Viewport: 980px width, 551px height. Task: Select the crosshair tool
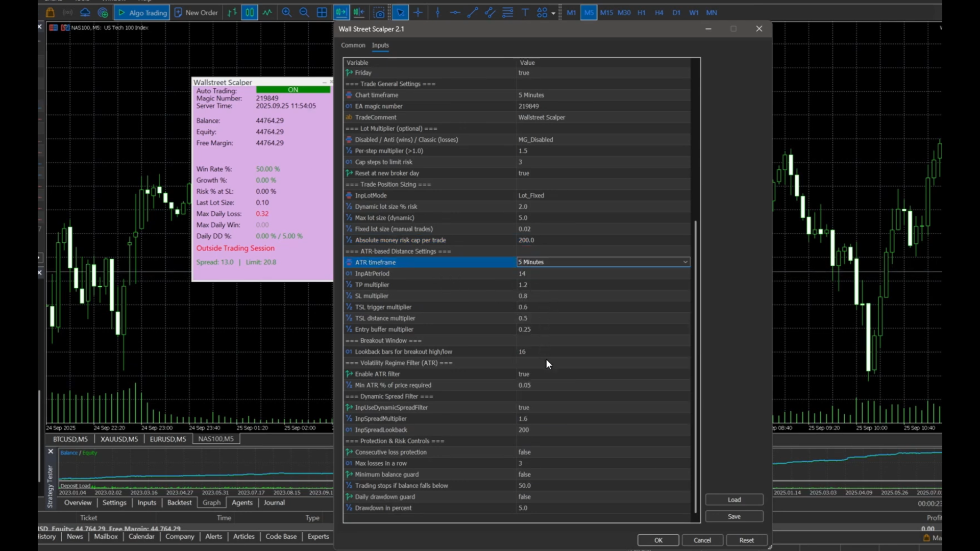tap(418, 13)
